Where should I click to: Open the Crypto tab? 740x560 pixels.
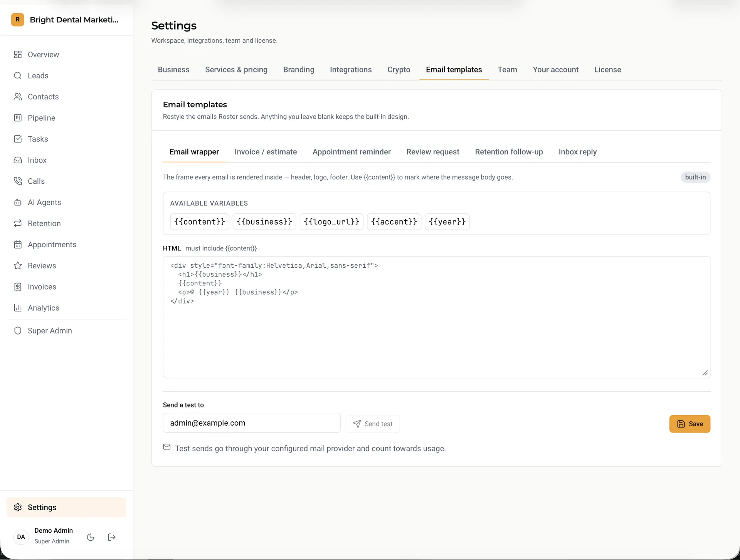pos(399,70)
